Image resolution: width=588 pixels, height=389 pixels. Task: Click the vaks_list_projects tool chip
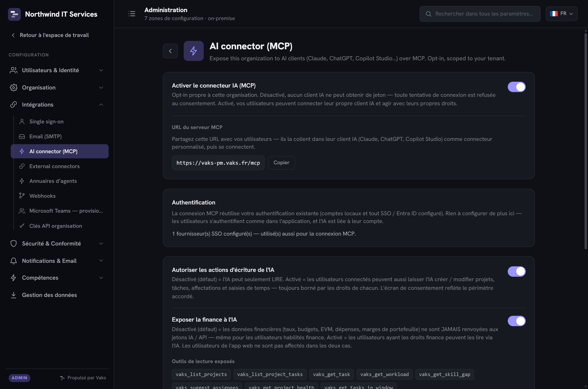pos(201,374)
